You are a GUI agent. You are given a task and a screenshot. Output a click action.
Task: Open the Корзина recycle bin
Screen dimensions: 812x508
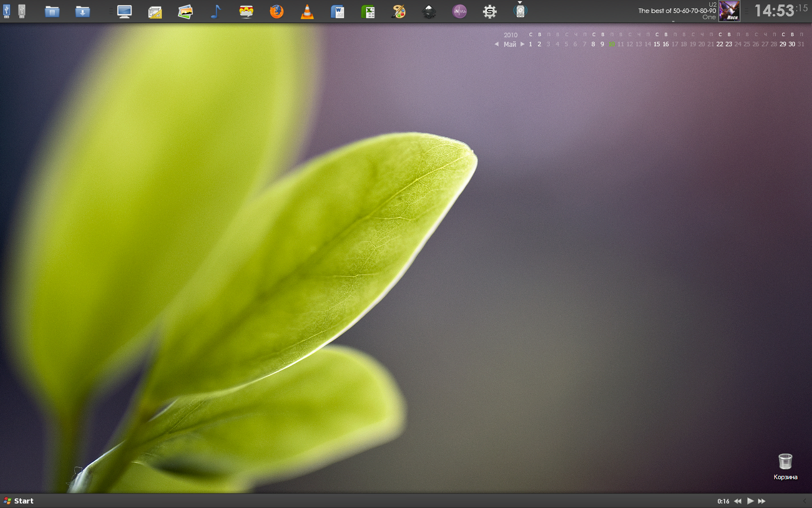tap(785, 466)
